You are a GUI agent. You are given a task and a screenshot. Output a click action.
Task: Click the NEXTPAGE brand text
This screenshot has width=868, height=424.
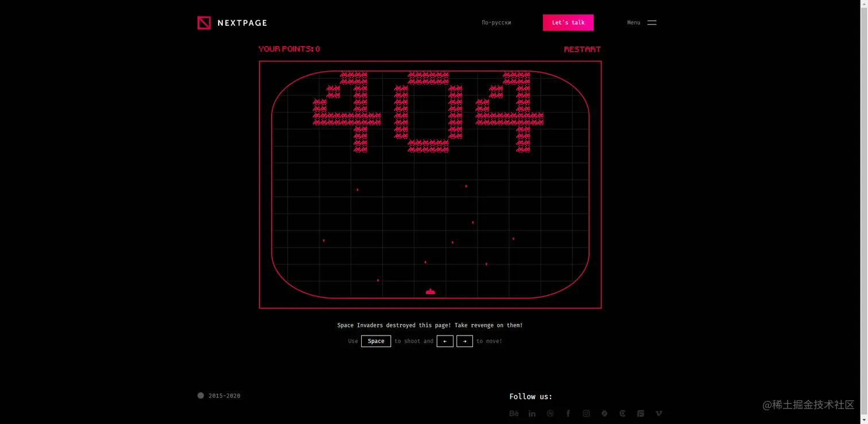point(242,23)
